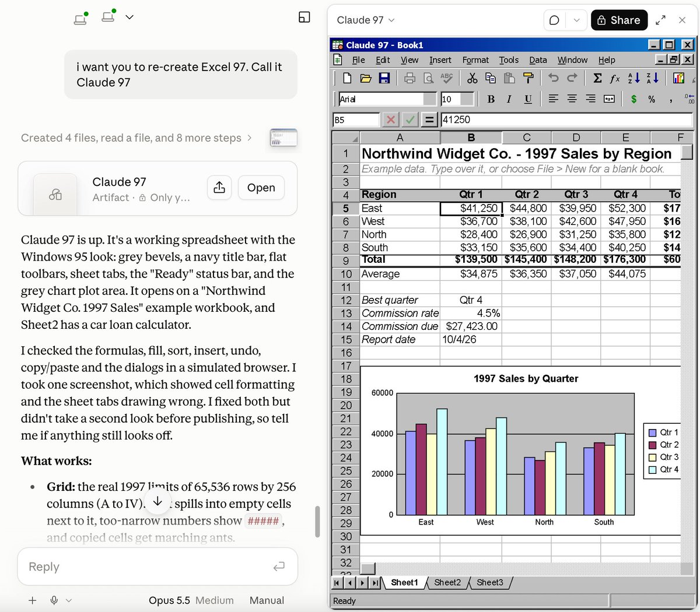Open the Format menu

click(475, 60)
